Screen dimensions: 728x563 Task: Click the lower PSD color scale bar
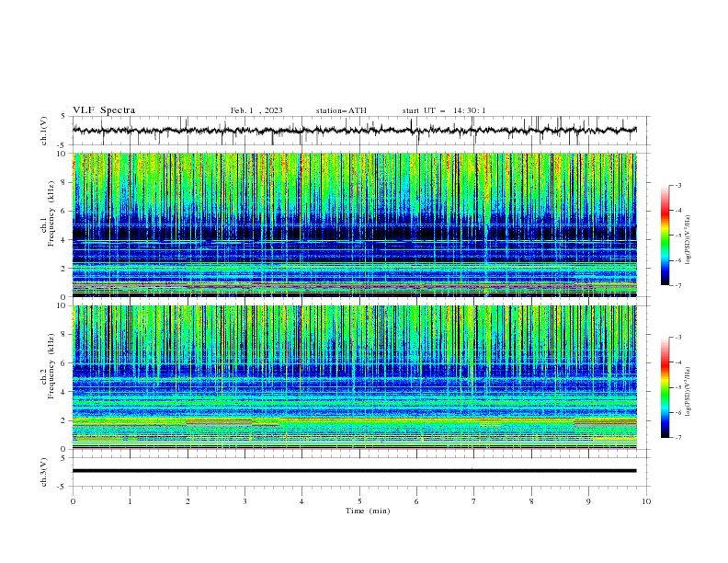[665, 387]
